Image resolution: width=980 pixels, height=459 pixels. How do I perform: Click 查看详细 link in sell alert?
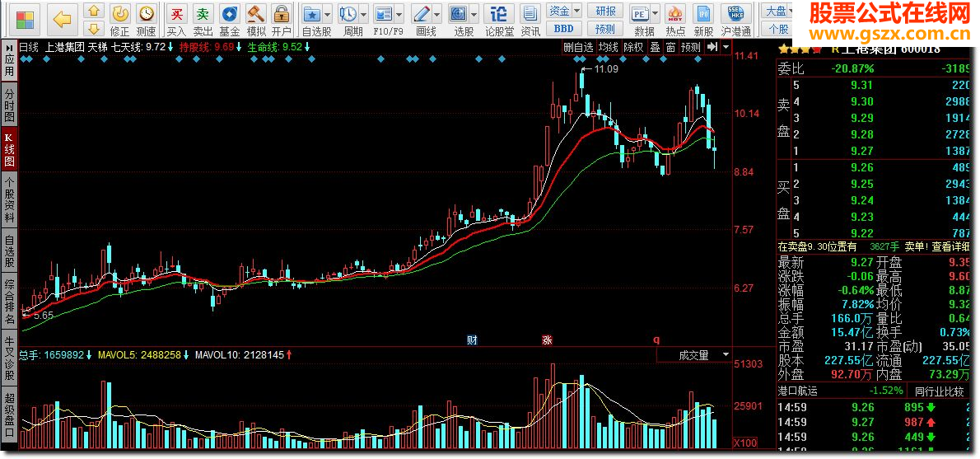coord(951,247)
